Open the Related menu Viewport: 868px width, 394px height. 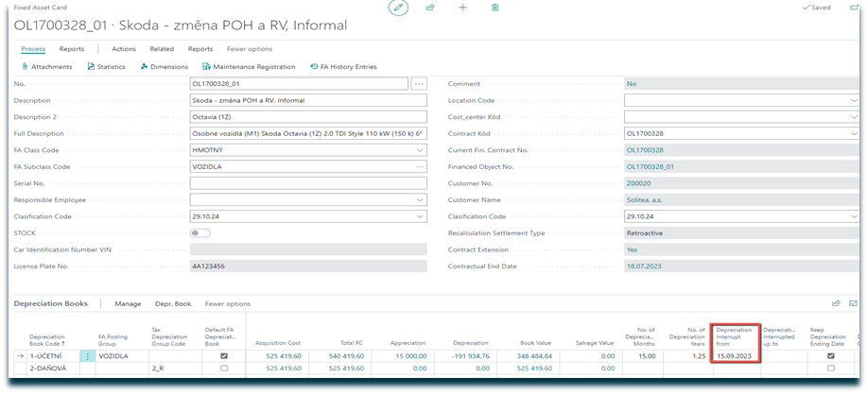161,48
